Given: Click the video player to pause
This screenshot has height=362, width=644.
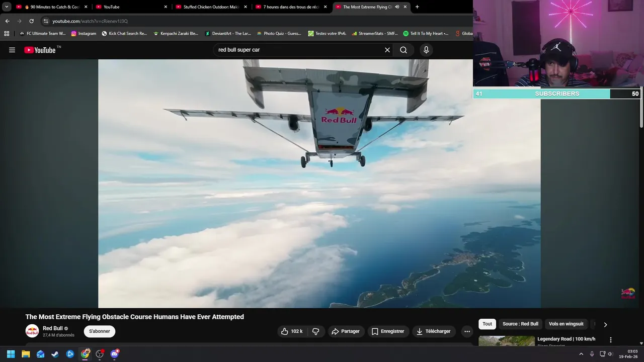Looking at the screenshot, I should pyautogui.click(x=319, y=184).
